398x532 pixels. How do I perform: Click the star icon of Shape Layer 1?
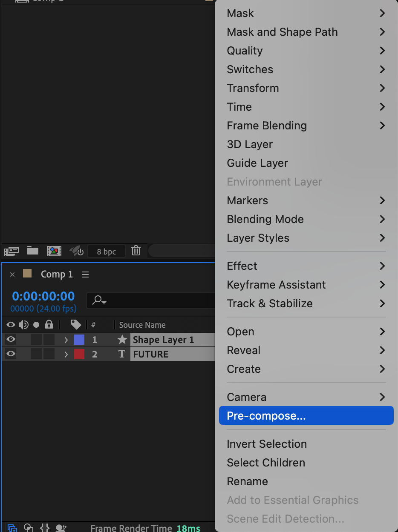tap(122, 339)
